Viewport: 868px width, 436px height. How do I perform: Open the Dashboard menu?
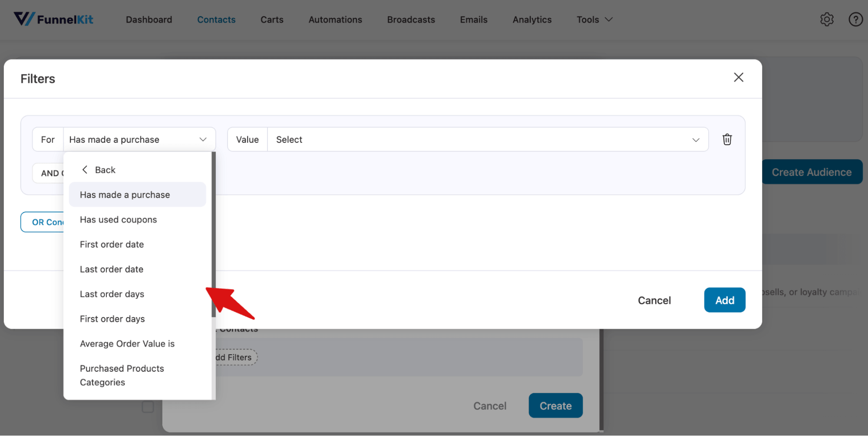pyautogui.click(x=149, y=20)
